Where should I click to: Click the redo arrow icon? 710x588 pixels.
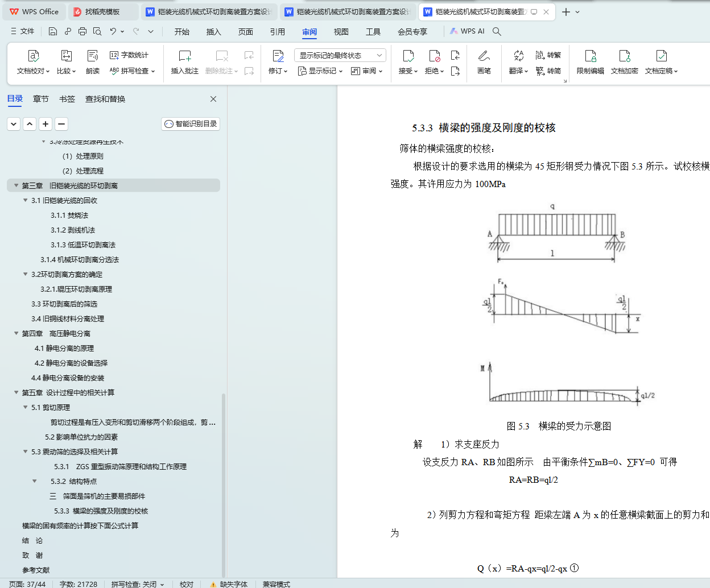[x=136, y=31]
